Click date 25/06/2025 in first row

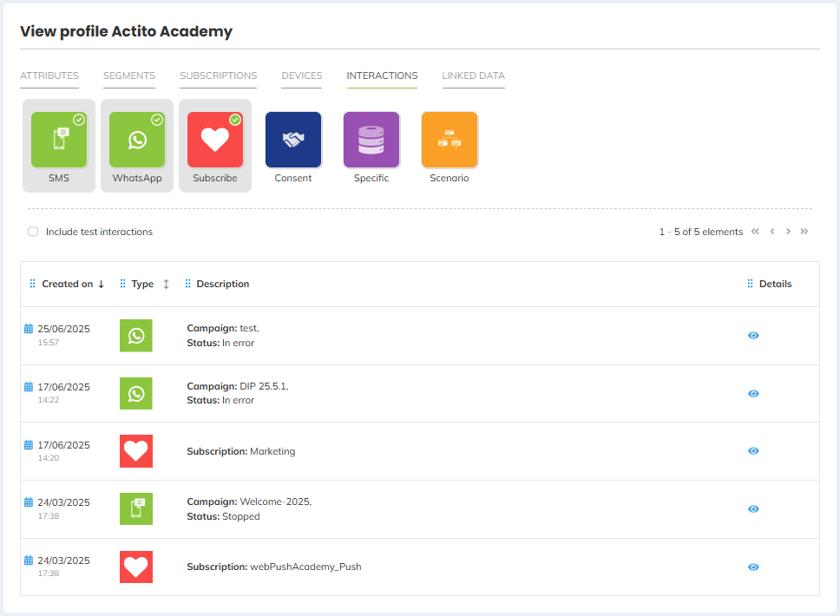point(63,329)
